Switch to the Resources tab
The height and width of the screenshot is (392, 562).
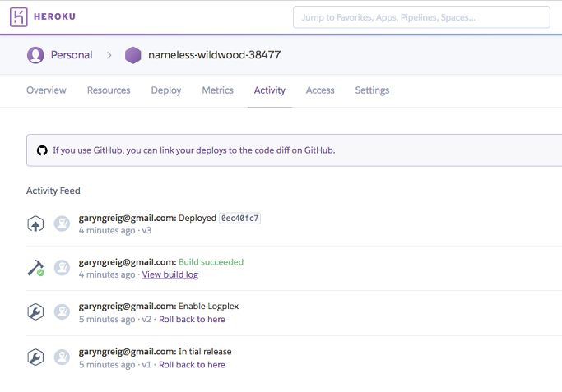(109, 90)
